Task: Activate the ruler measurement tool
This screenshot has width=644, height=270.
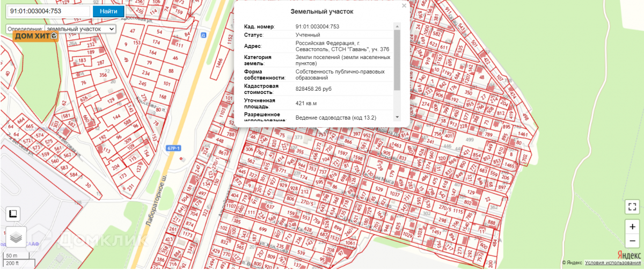Action: tap(13, 214)
